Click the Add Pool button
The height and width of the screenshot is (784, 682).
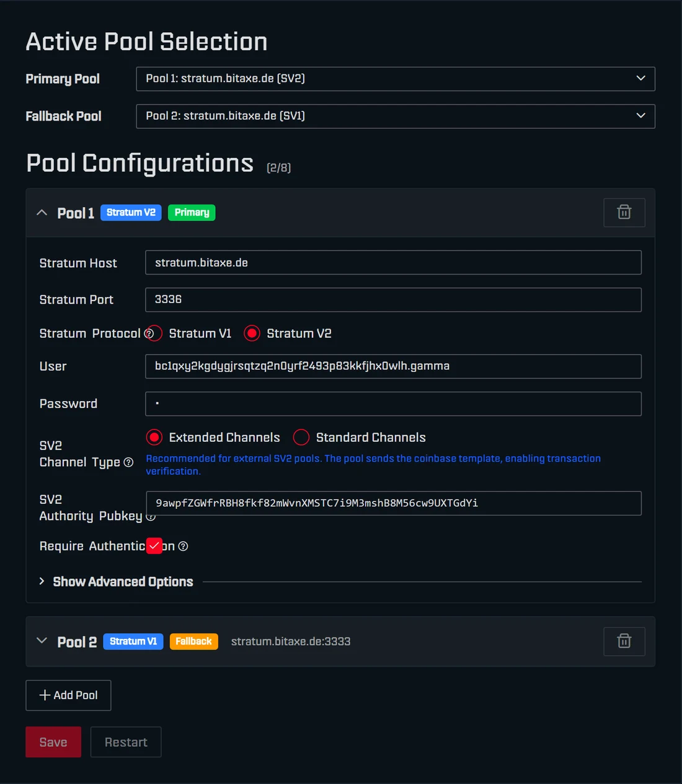tap(68, 695)
